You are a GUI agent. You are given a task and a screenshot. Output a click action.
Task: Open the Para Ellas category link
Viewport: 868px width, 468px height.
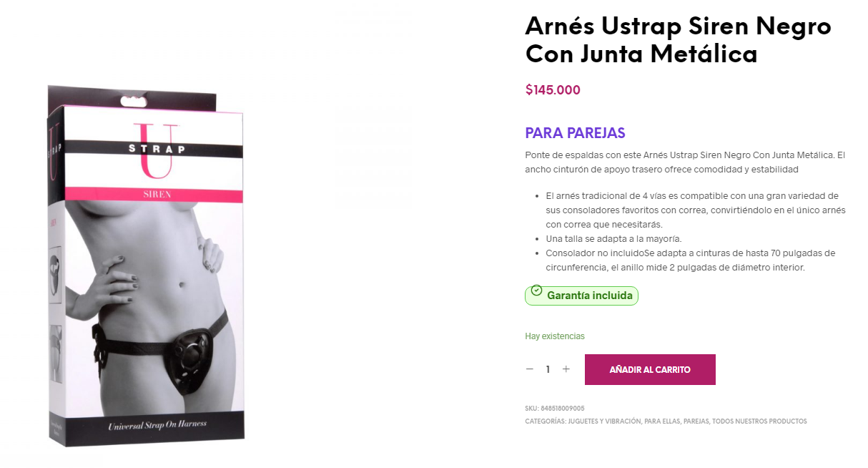[x=661, y=421]
